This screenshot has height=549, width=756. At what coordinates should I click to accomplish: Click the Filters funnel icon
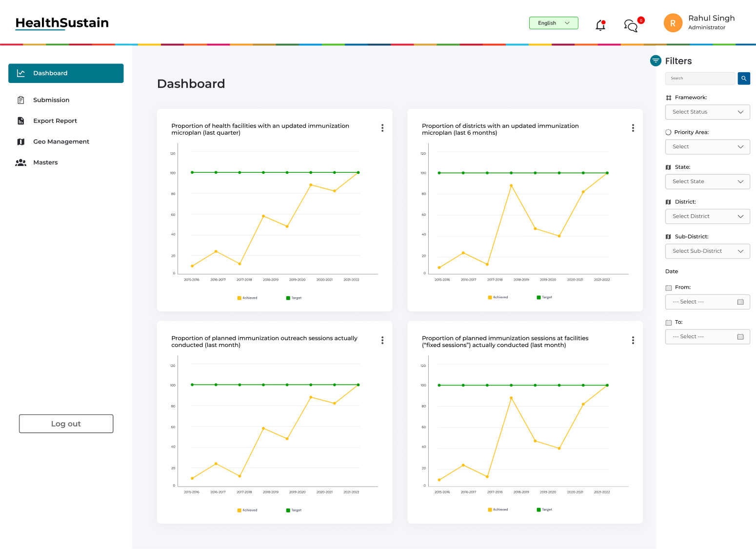[656, 61]
